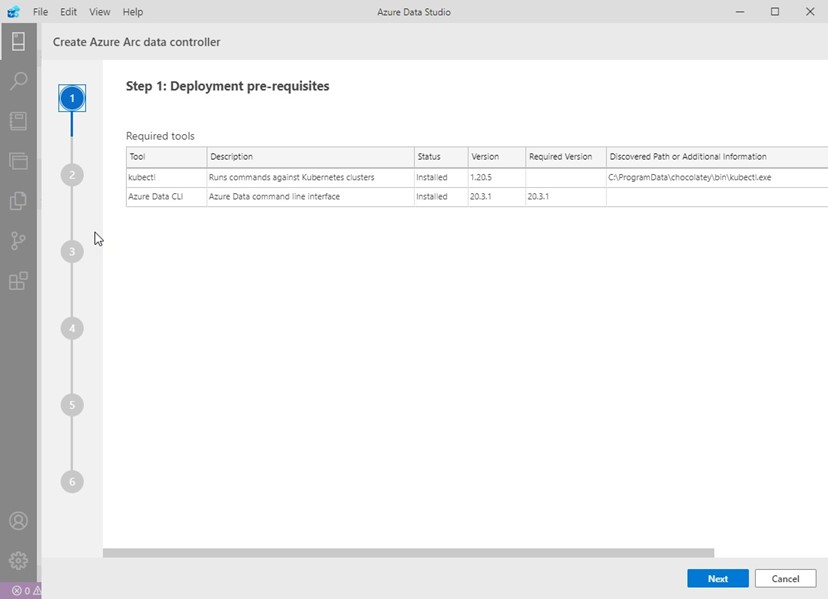Click the Azure Data Studio app icon
828x599 pixels.
13,12
